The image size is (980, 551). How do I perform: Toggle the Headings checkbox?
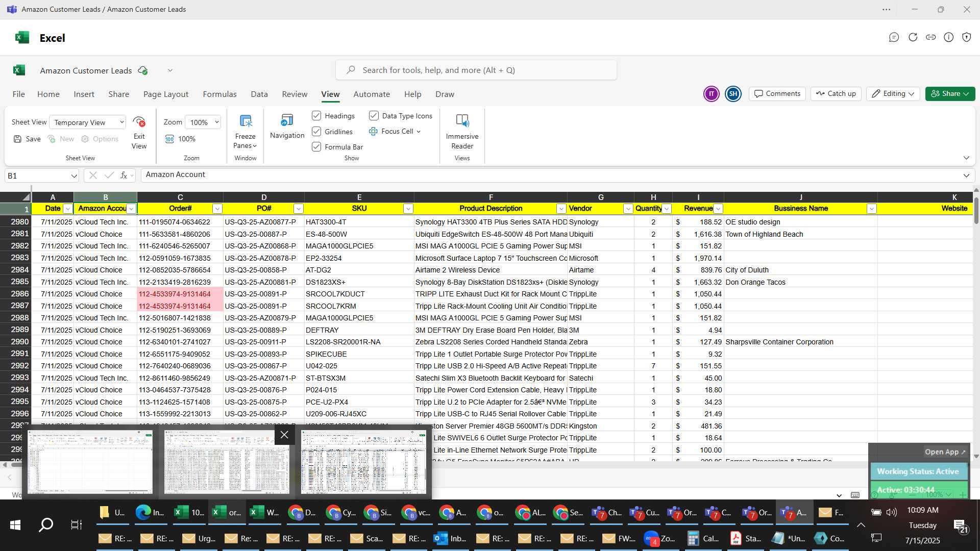316,116
